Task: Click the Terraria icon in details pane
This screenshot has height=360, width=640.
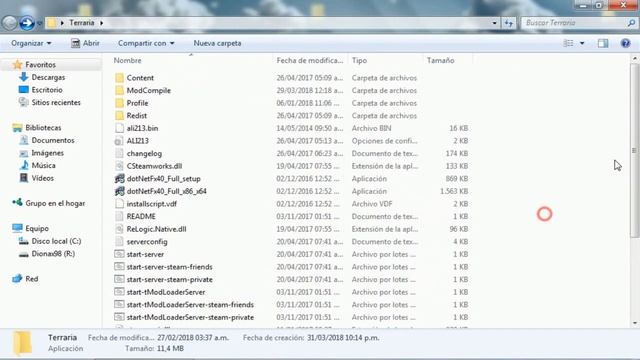Action: 22,343
